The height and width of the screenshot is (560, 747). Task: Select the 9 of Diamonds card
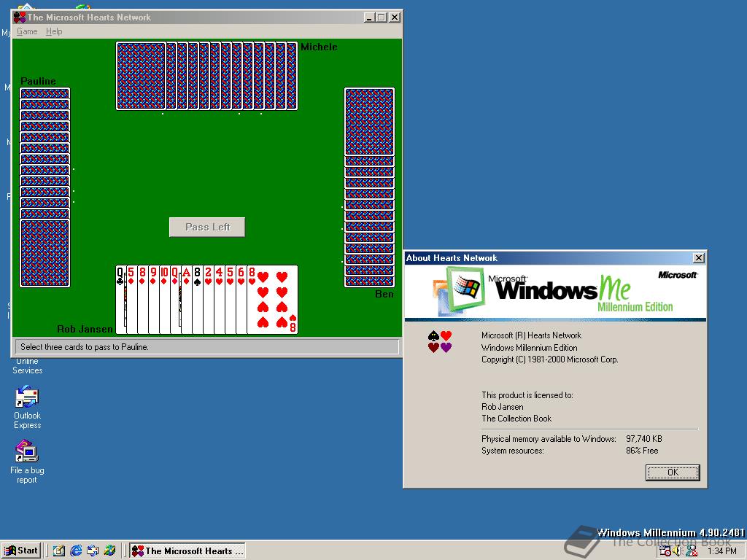[x=153, y=300]
